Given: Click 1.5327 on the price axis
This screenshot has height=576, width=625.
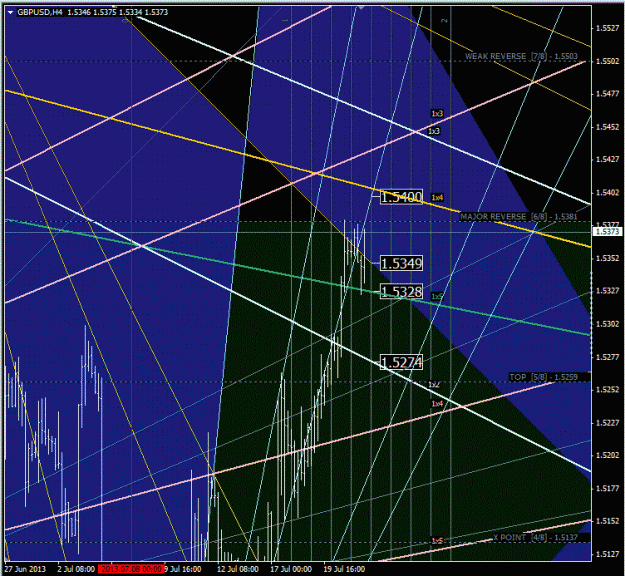Looking at the screenshot, I should coord(607,291).
